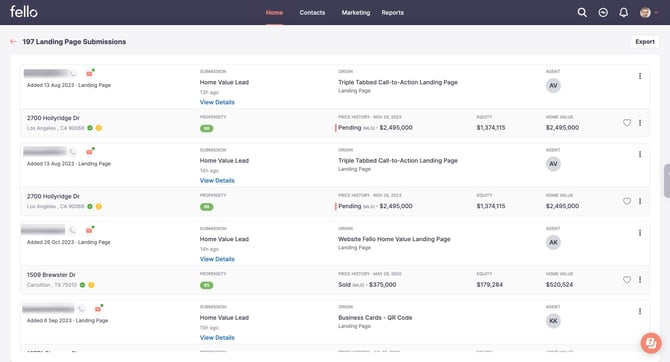The height and width of the screenshot is (362, 670).
Task: Click email icon on the first contact
Action: pyautogui.click(x=90, y=73)
